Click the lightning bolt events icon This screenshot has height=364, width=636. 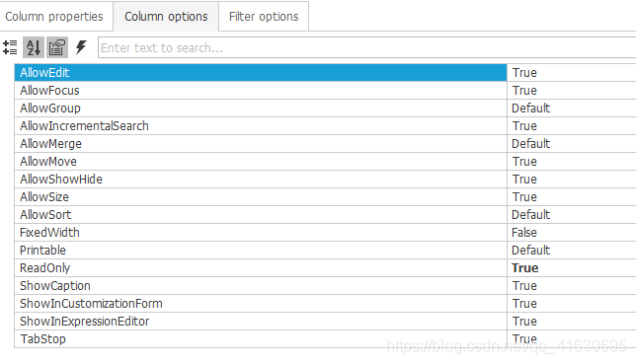tap(81, 47)
